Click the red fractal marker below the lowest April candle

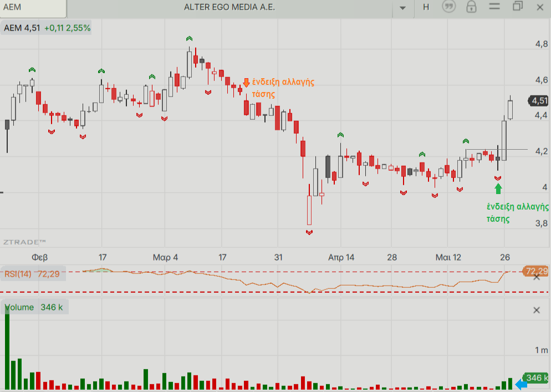click(x=309, y=232)
